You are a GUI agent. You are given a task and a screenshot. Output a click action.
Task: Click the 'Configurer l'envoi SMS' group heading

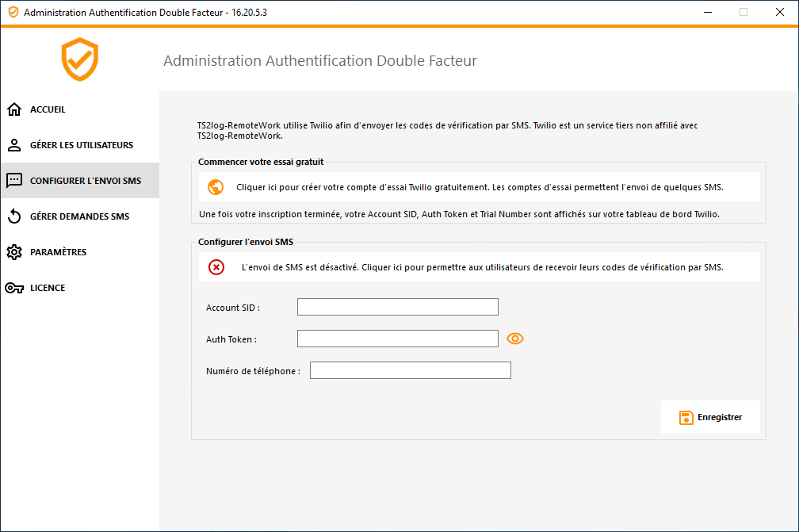[x=246, y=242]
